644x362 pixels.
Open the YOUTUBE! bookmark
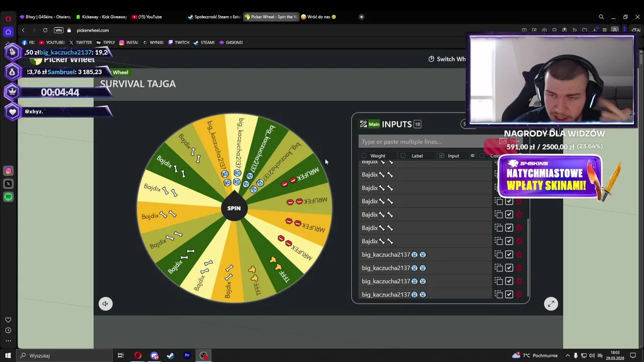point(52,42)
